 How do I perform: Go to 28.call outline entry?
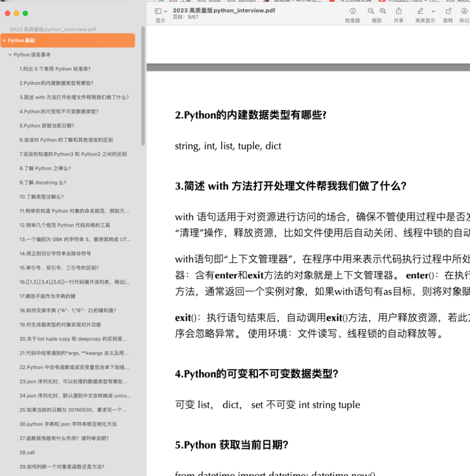click(27, 453)
